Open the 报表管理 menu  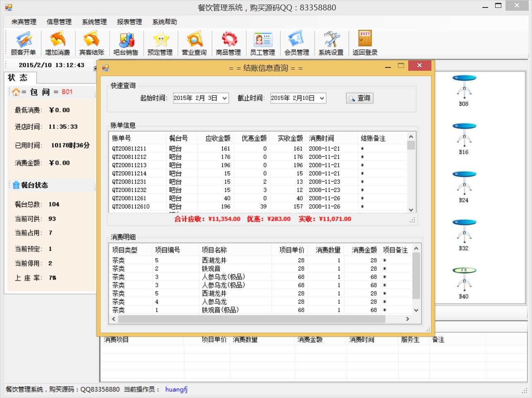pos(129,22)
